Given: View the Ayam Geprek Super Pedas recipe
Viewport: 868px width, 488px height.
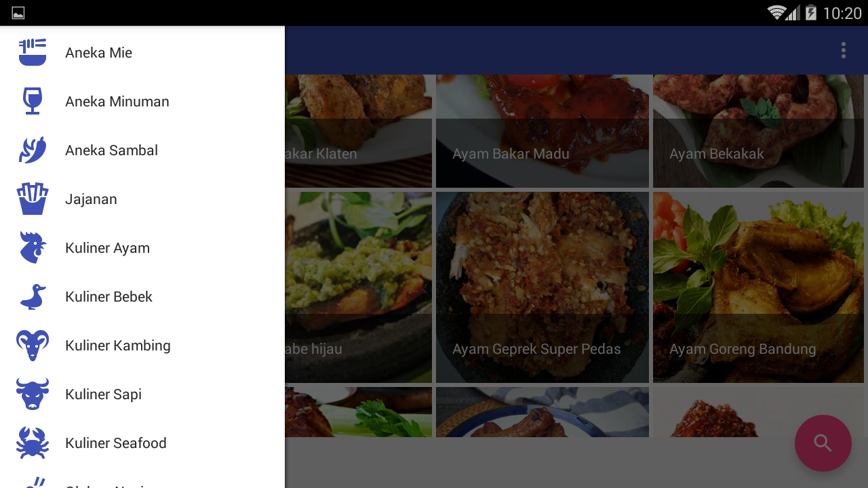Looking at the screenshot, I should [542, 287].
